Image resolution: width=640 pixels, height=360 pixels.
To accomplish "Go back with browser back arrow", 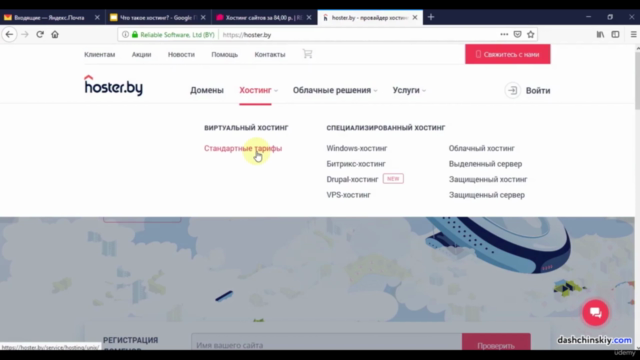I will pyautogui.click(x=9, y=35).
